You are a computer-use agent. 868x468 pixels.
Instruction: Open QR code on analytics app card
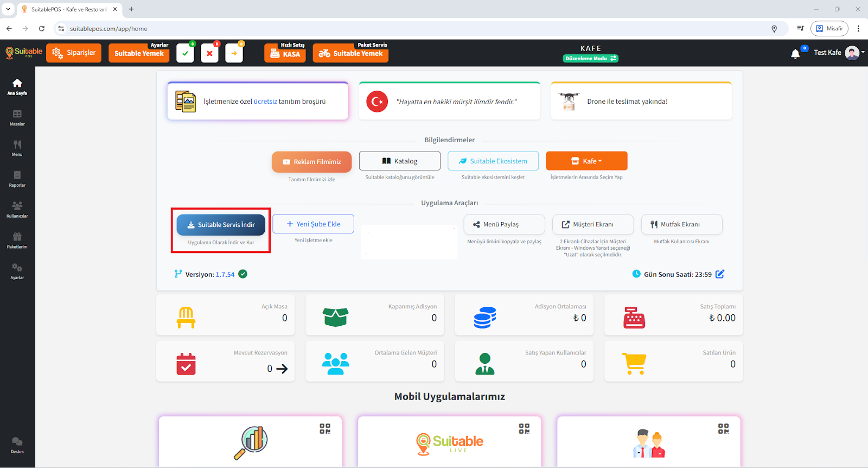325,429
